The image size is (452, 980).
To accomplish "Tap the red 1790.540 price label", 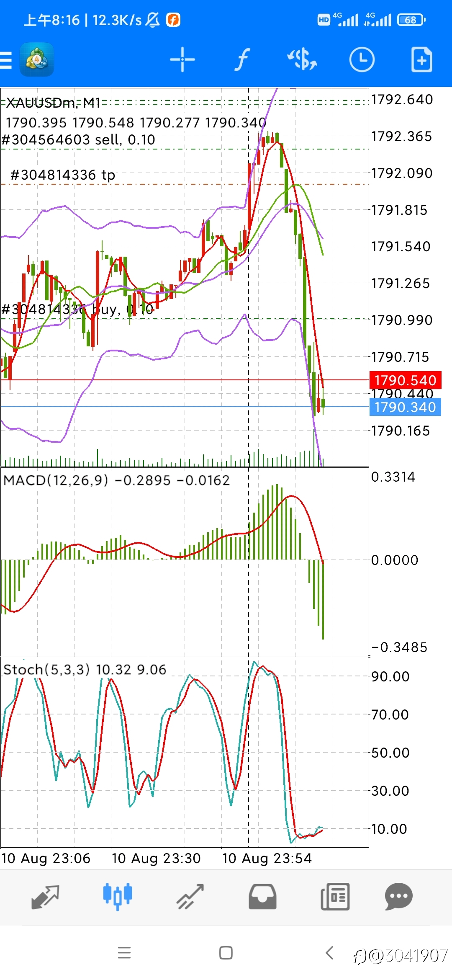I will click(405, 380).
